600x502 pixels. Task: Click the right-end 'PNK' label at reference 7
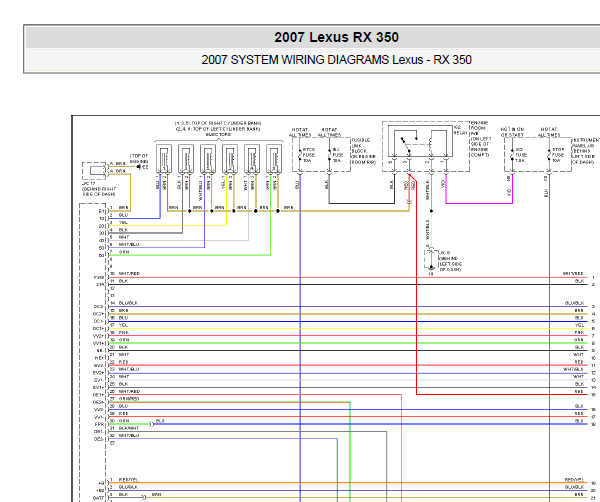[x=579, y=332]
